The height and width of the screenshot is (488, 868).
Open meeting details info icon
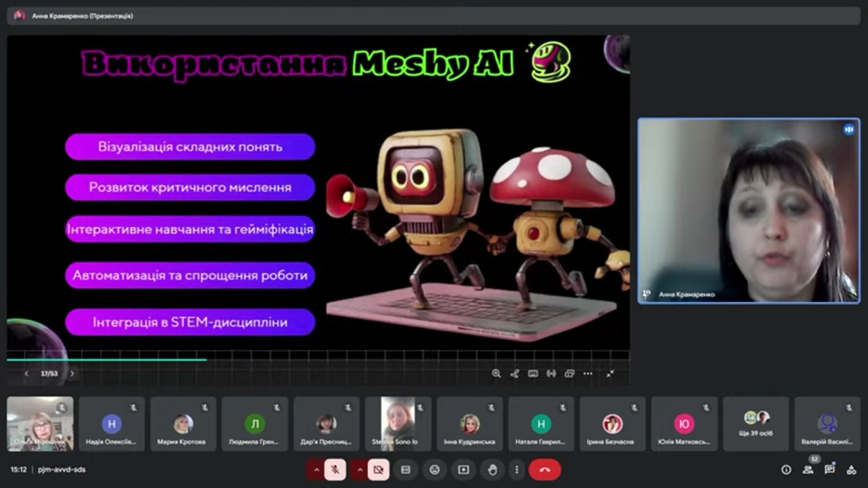click(x=786, y=469)
